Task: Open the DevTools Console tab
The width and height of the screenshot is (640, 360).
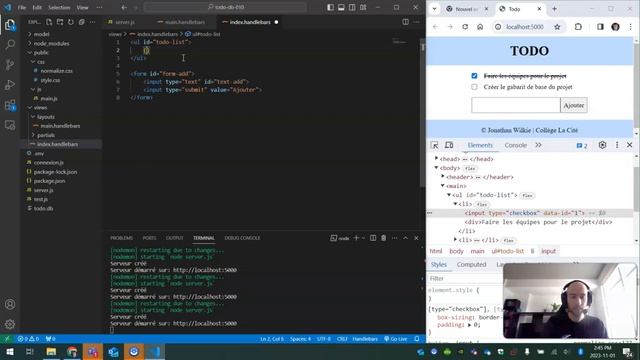Action: point(516,145)
